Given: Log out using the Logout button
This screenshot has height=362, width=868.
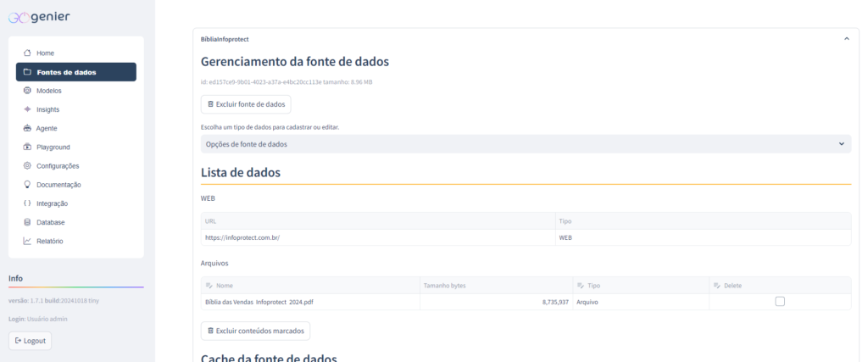Looking at the screenshot, I should pos(31,341).
